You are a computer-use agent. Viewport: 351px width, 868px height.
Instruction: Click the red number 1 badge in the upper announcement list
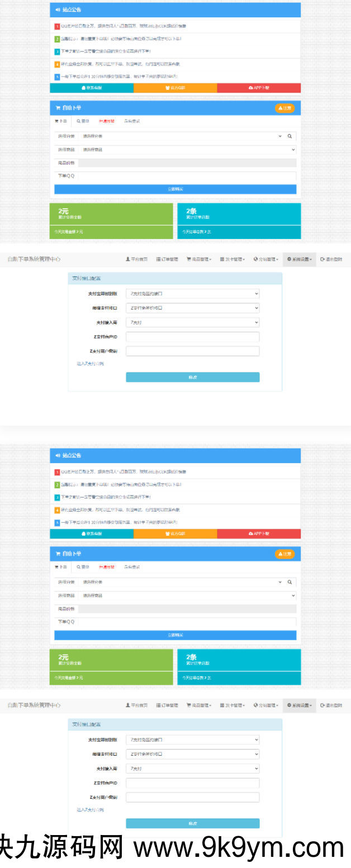(x=57, y=26)
